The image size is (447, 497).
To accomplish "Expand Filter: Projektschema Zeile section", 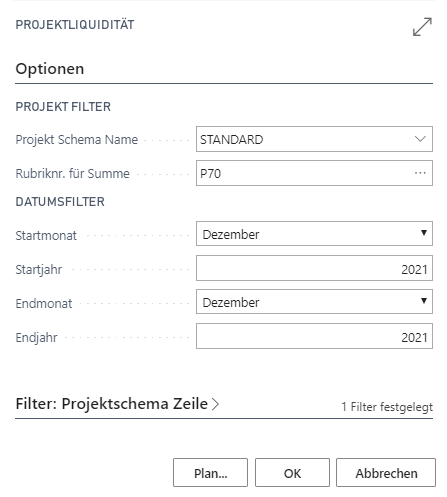I will point(112,404).
